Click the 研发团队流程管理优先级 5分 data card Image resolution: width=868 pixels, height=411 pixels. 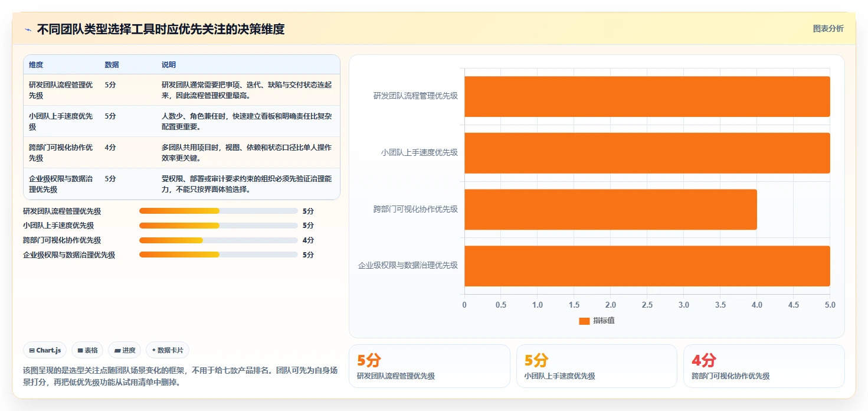click(x=430, y=366)
